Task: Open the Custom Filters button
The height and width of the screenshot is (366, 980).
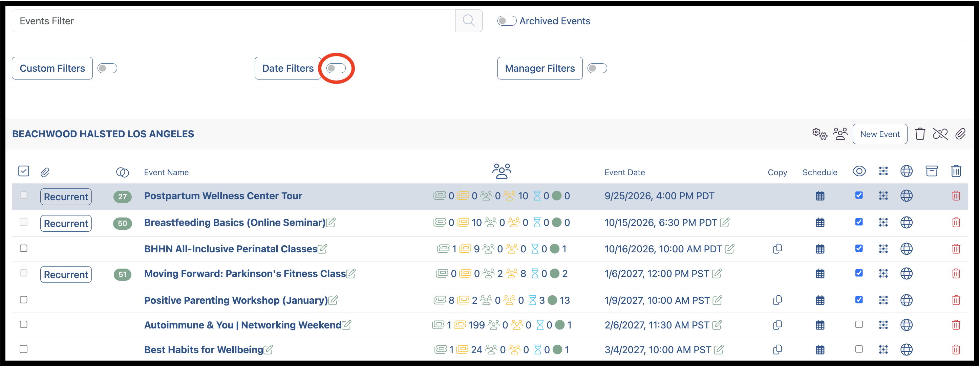Action: [52, 68]
